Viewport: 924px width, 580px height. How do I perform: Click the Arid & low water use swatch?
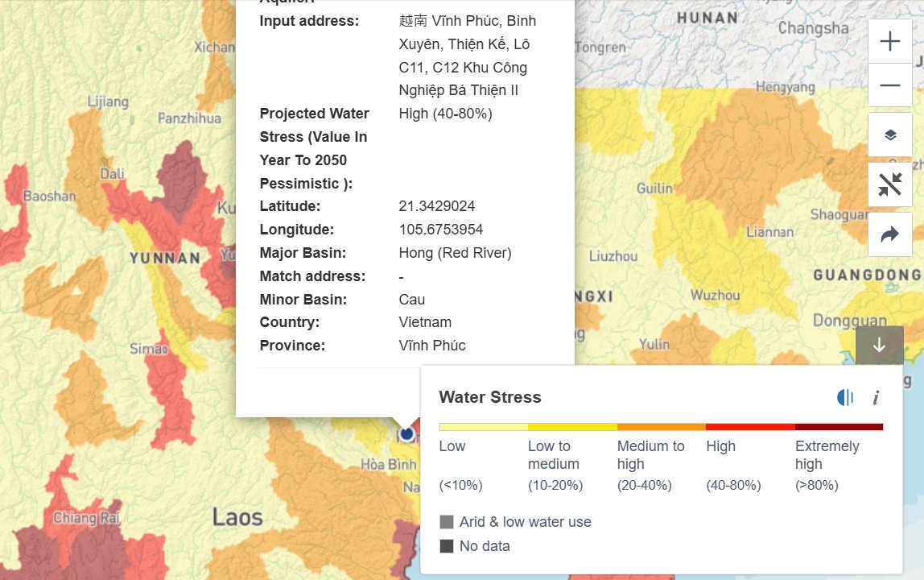tap(447, 522)
